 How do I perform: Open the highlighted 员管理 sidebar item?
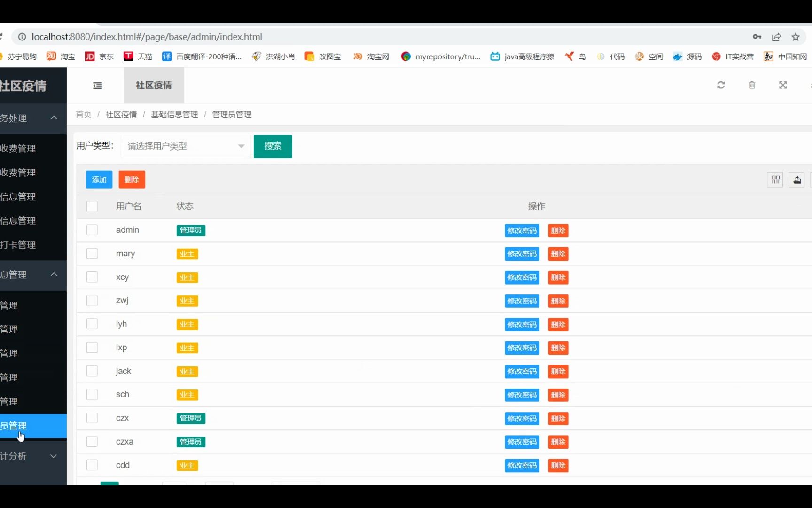tap(33, 426)
